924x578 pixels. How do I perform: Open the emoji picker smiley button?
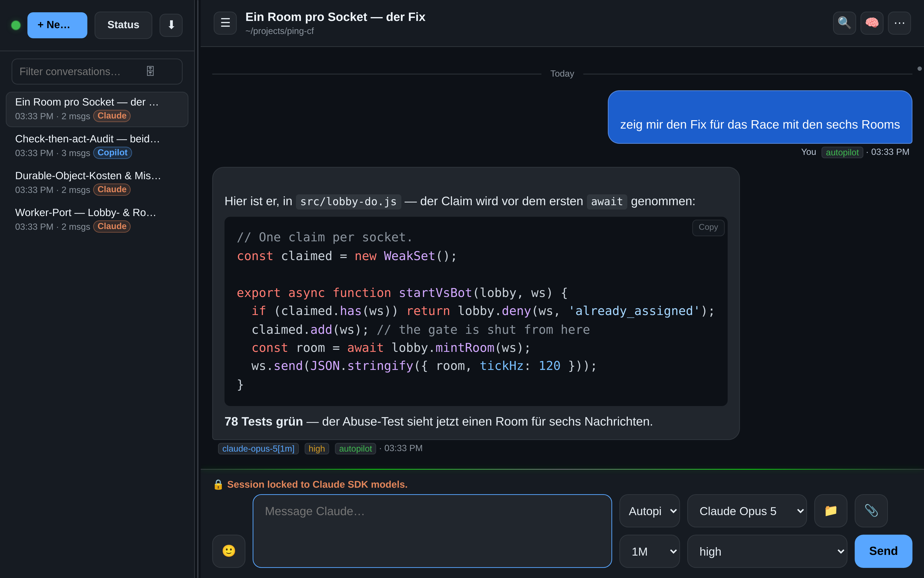pyautogui.click(x=229, y=551)
